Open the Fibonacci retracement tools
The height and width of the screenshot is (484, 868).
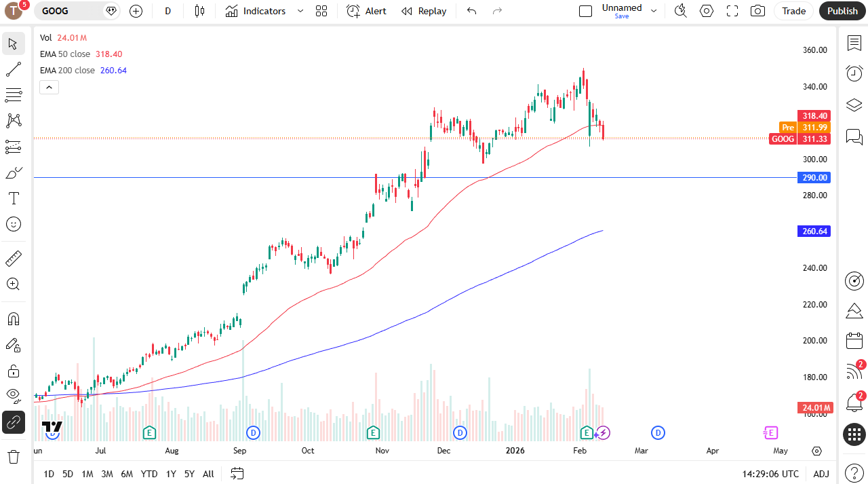13,94
